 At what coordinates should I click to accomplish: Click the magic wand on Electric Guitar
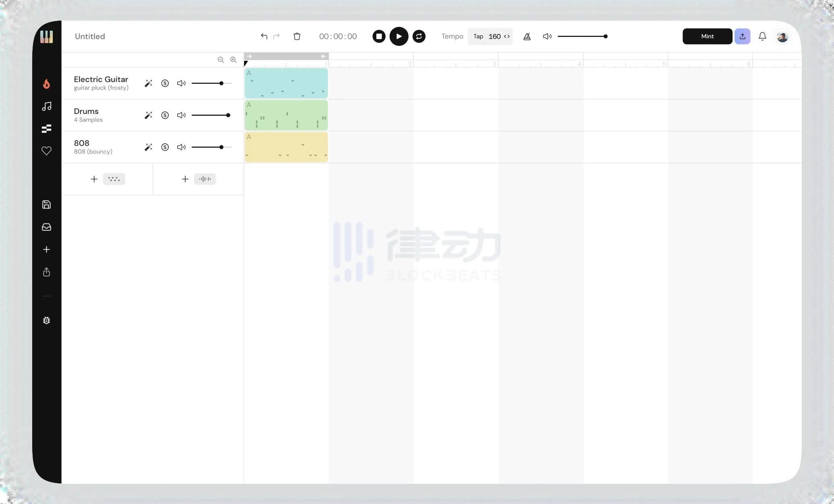[x=148, y=83]
